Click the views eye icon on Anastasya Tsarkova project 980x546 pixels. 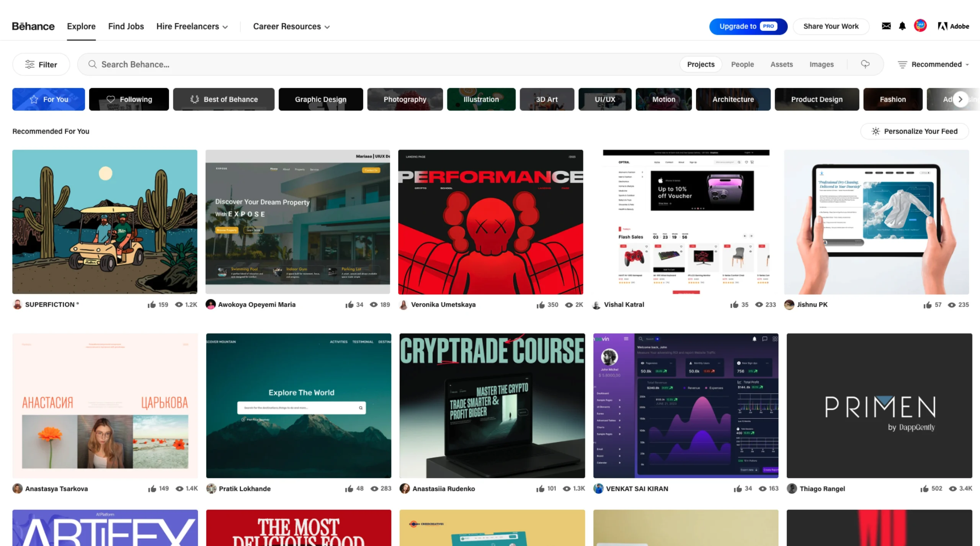(x=179, y=489)
